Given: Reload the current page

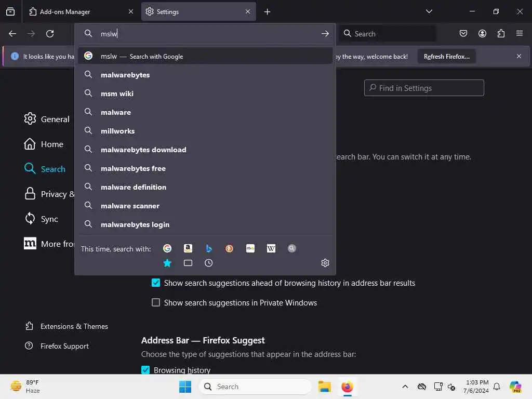Looking at the screenshot, I should tap(50, 34).
